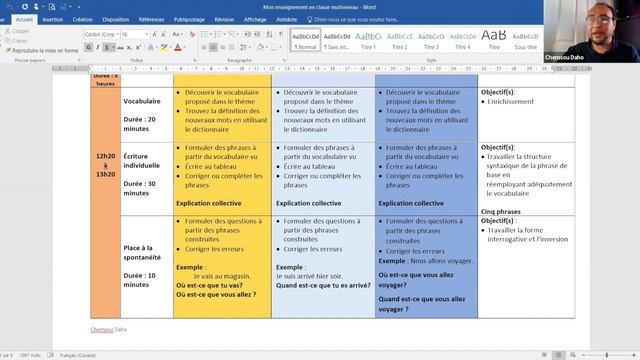Viewport: 640px width, 360px height.
Task: Open the Références ribbon tab
Action: (x=151, y=20)
